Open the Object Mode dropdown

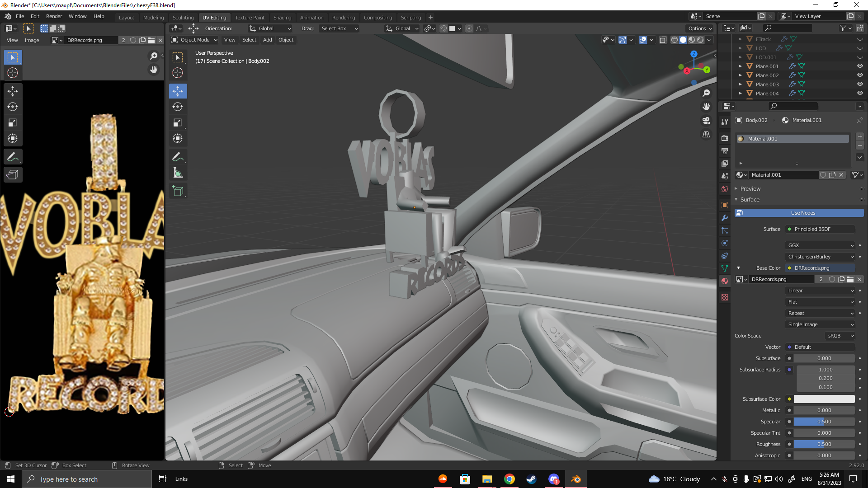click(x=195, y=40)
